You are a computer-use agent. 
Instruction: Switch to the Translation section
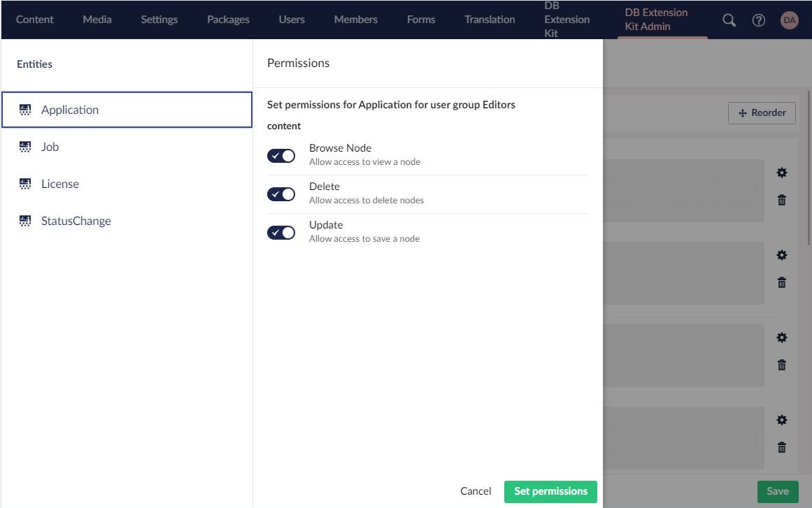coord(489,19)
